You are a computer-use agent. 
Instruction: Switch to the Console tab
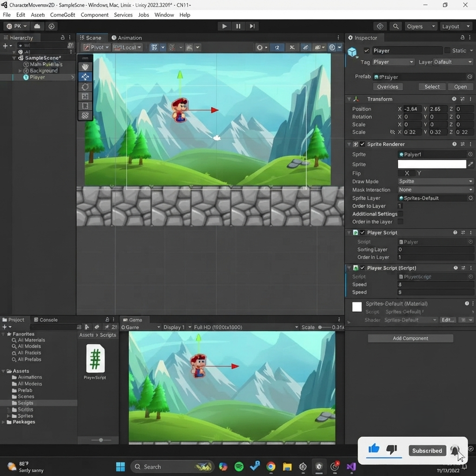46,320
